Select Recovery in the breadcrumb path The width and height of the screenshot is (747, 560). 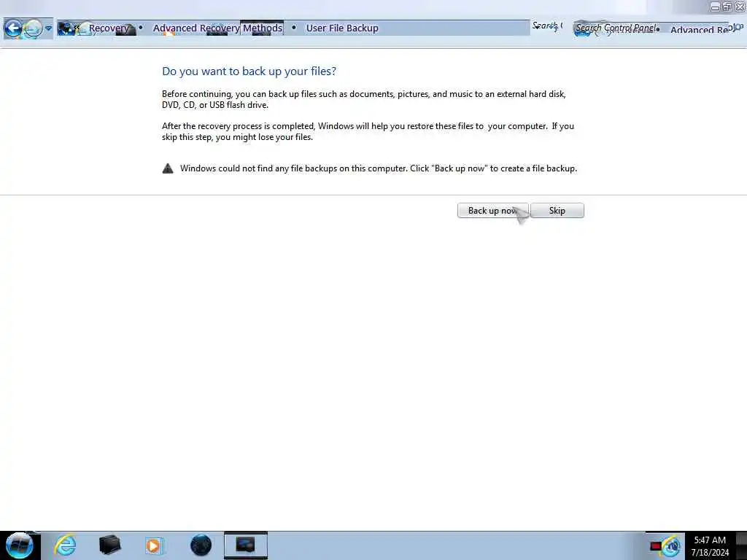[109, 28]
